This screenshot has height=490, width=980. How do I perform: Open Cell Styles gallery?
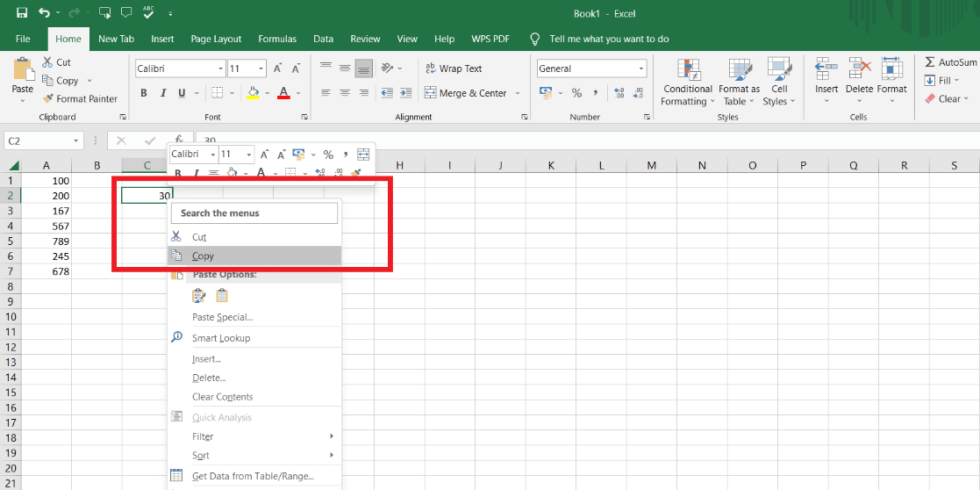click(x=779, y=83)
